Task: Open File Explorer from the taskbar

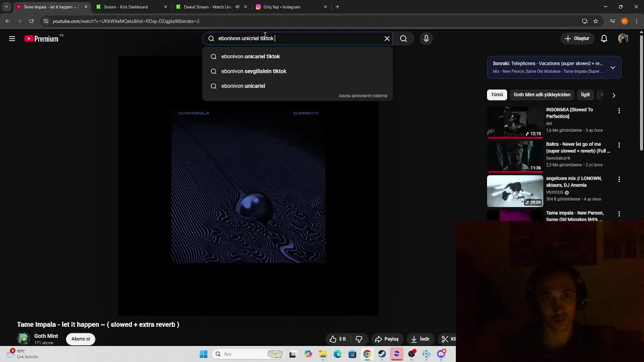Action: [x=323, y=354]
